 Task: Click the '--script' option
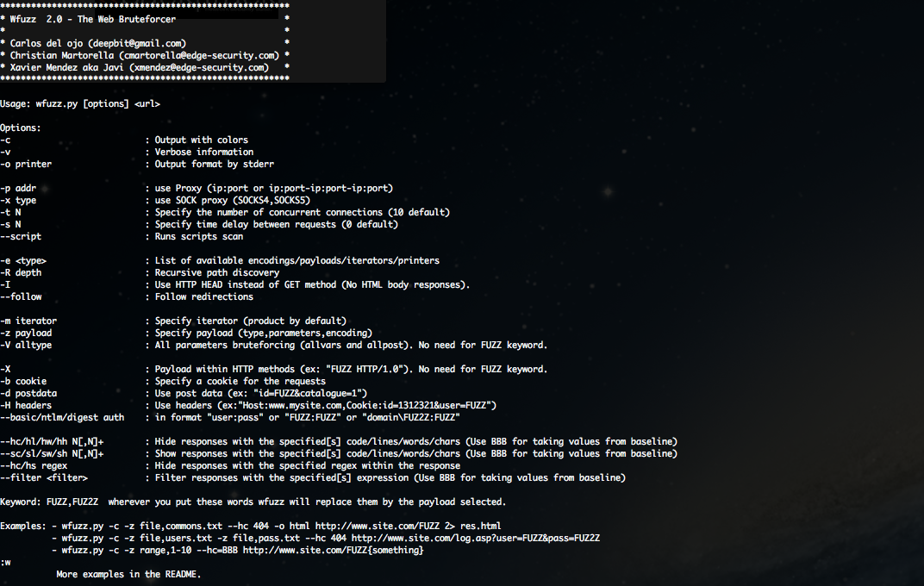click(21, 237)
